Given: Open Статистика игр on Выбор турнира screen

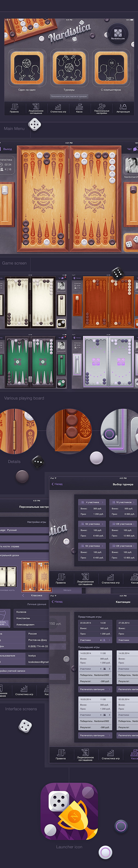Looking at the screenshot, I should [111, 579].
